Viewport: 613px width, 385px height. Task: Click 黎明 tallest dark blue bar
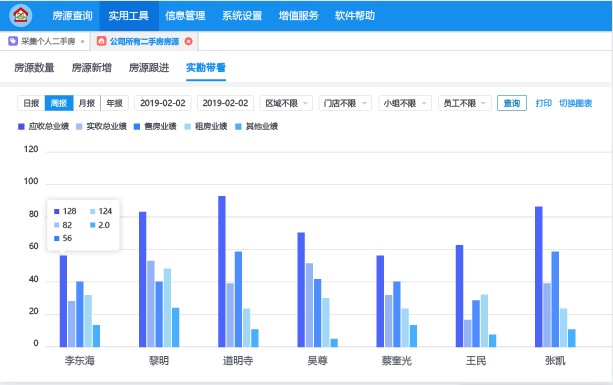coord(143,279)
